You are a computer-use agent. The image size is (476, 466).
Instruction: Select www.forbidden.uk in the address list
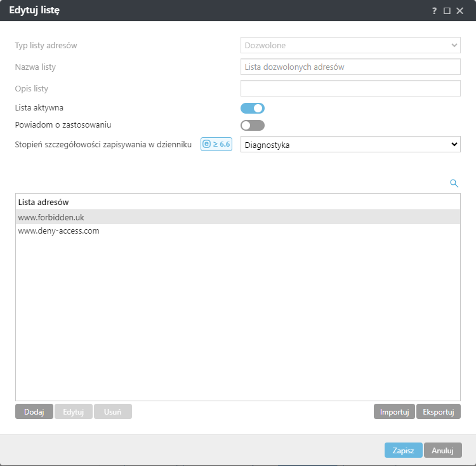point(51,217)
